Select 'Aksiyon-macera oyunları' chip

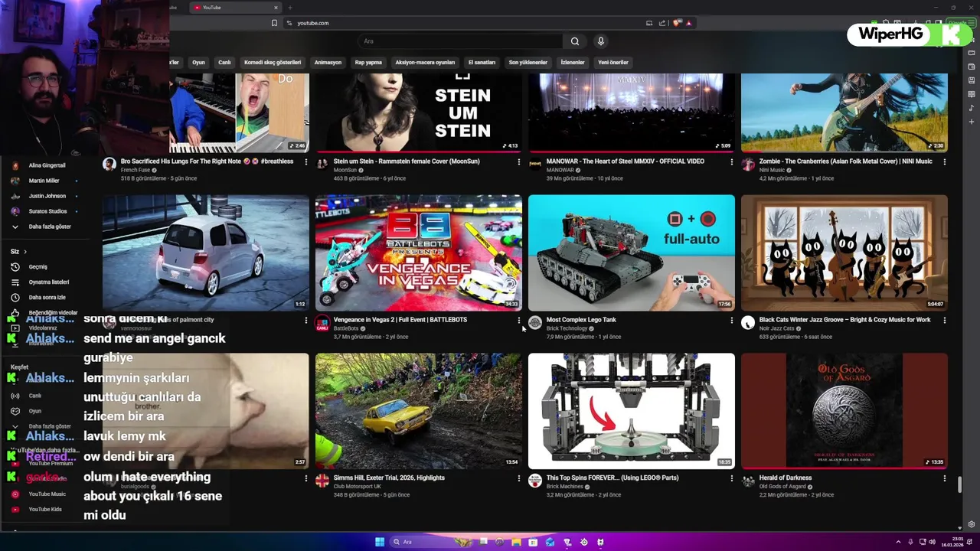pyautogui.click(x=425, y=63)
